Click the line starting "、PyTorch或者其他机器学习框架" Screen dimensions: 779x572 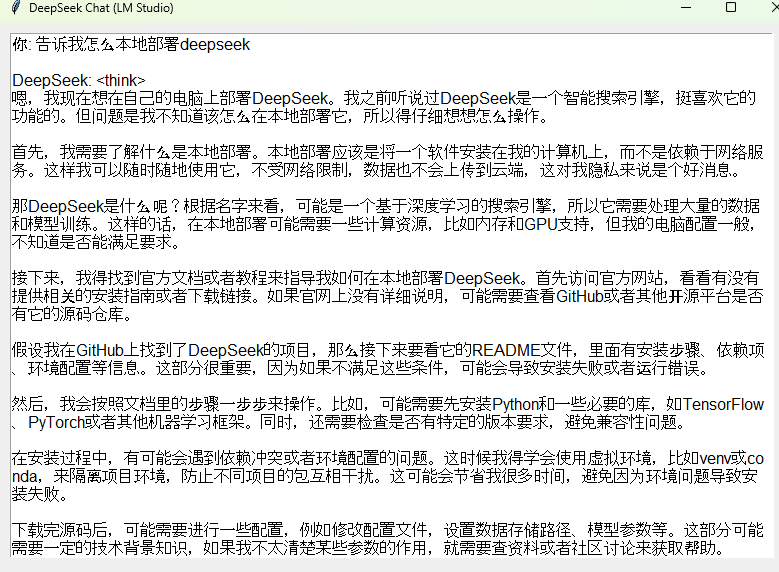349,422
